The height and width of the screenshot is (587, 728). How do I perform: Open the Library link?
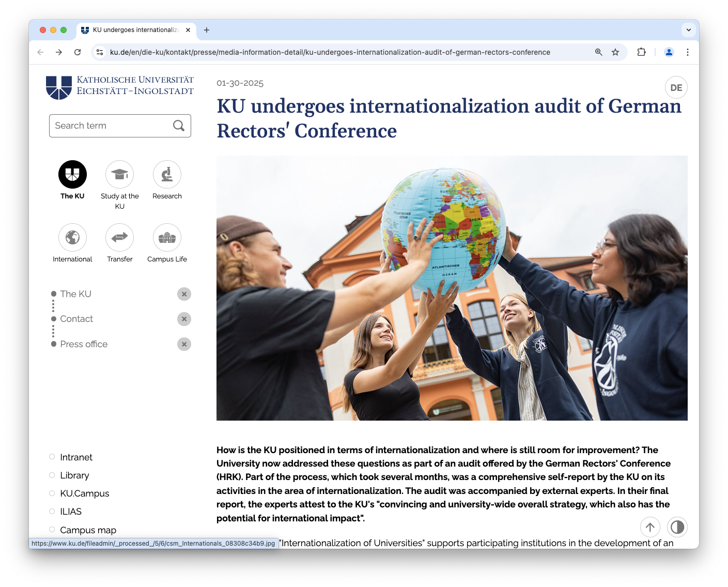pyautogui.click(x=74, y=475)
